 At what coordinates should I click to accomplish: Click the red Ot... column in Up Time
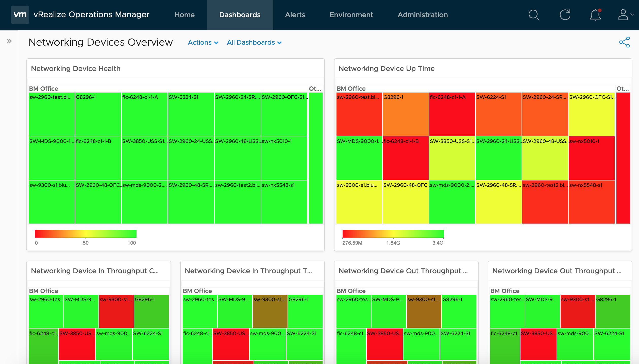point(623,158)
